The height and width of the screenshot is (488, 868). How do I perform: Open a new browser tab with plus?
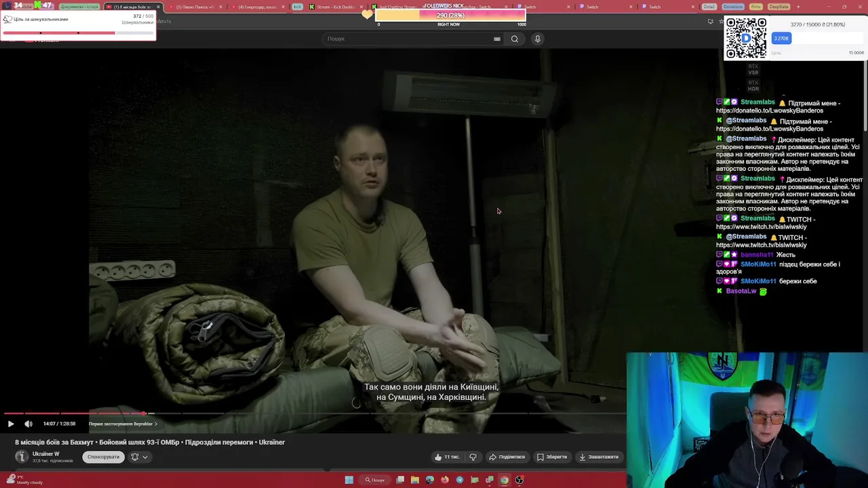coord(798,7)
